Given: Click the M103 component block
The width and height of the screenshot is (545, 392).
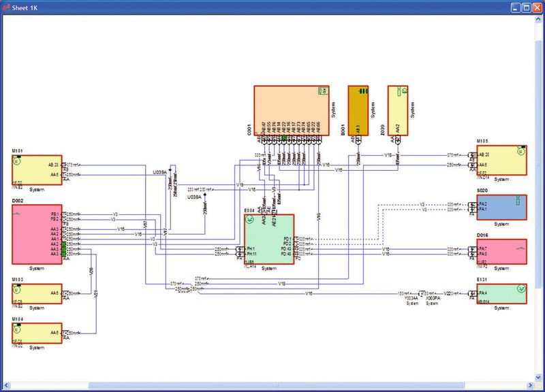Looking at the screenshot, I should (x=37, y=294).
